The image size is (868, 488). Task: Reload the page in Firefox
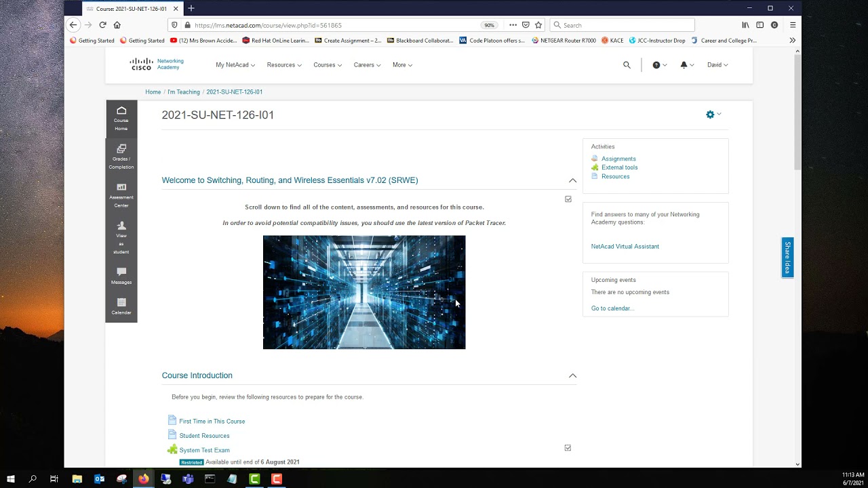point(102,25)
